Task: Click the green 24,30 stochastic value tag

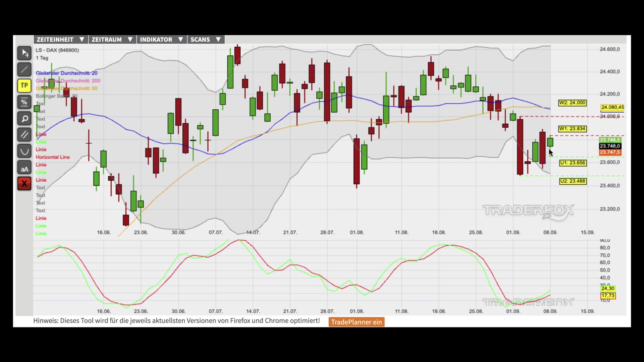Action: click(608, 289)
